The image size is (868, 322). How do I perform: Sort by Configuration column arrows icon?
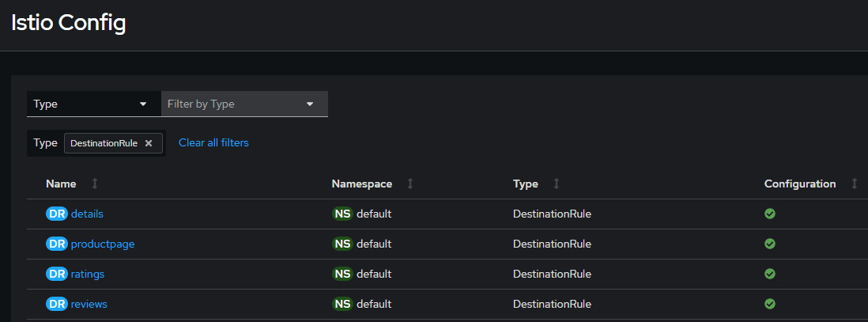point(855,184)
